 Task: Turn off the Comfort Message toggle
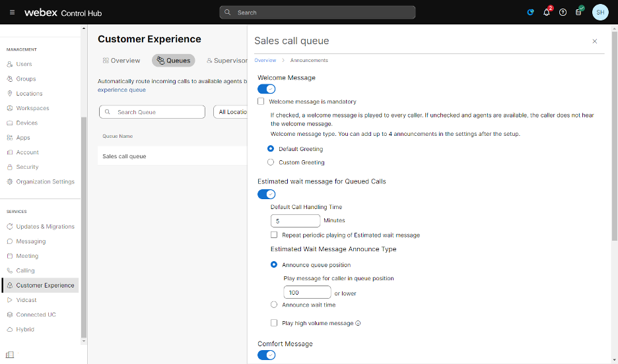click(x=267, y=355)
